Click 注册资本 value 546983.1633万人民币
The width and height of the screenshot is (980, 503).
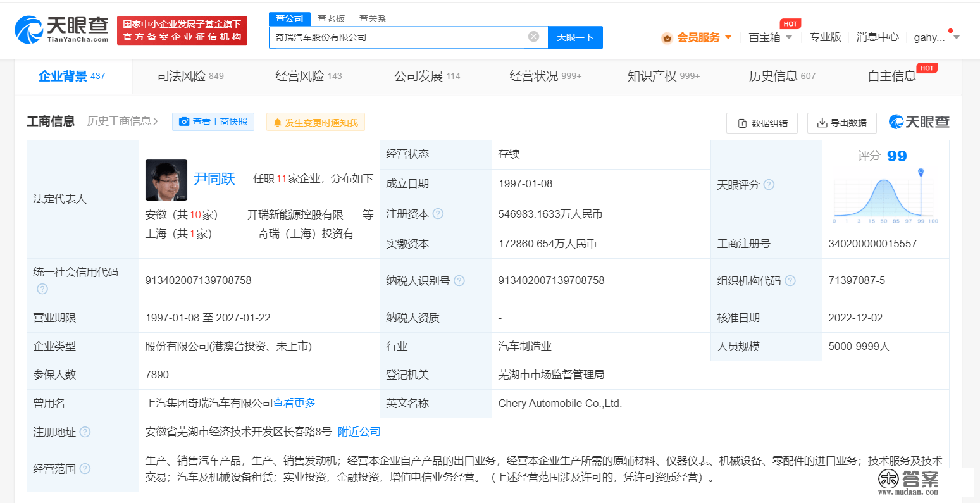pos(550,214)
